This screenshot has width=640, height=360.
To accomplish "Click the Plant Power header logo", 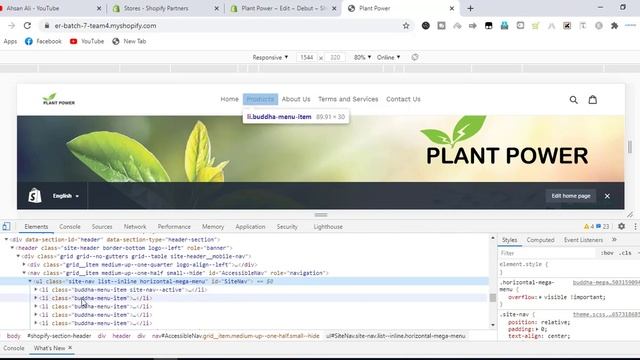I will [58, 99].
